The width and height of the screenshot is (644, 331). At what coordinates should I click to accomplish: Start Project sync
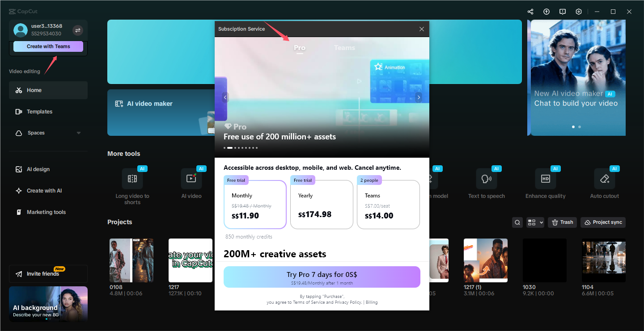click(603, 222)
